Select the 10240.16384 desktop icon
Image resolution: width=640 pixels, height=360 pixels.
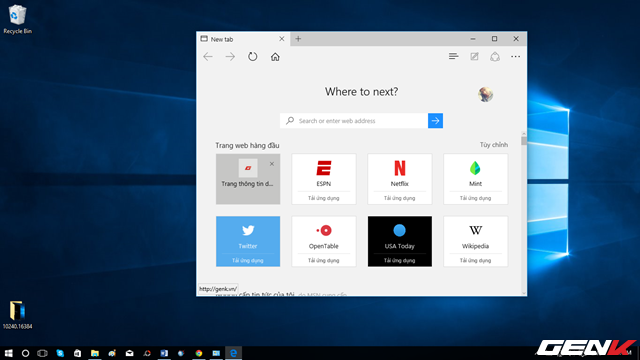[x=17, y=315]
